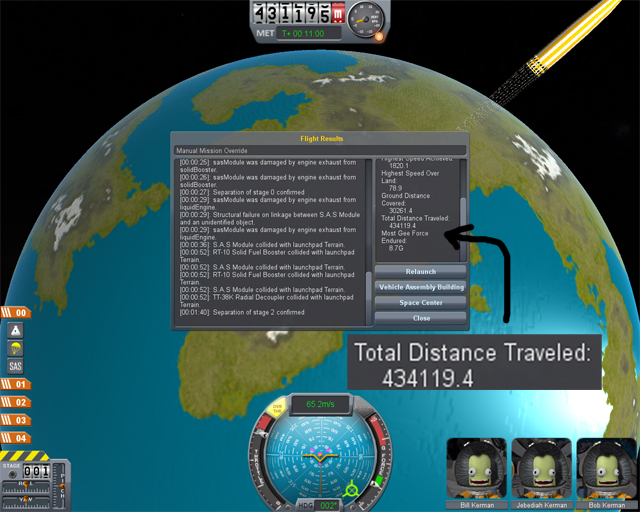Click the engine stage icon in staging
The width and height of the screenshot is (640, 512).
17,331
